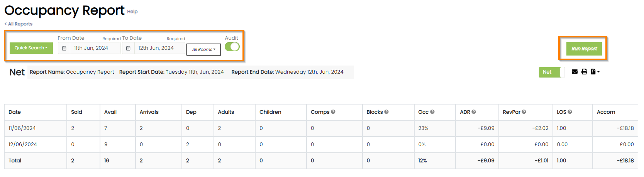The height and width of the screenshot is (177, 644).
Task: Expand the All Rooms dropdown
Action: 203,49
